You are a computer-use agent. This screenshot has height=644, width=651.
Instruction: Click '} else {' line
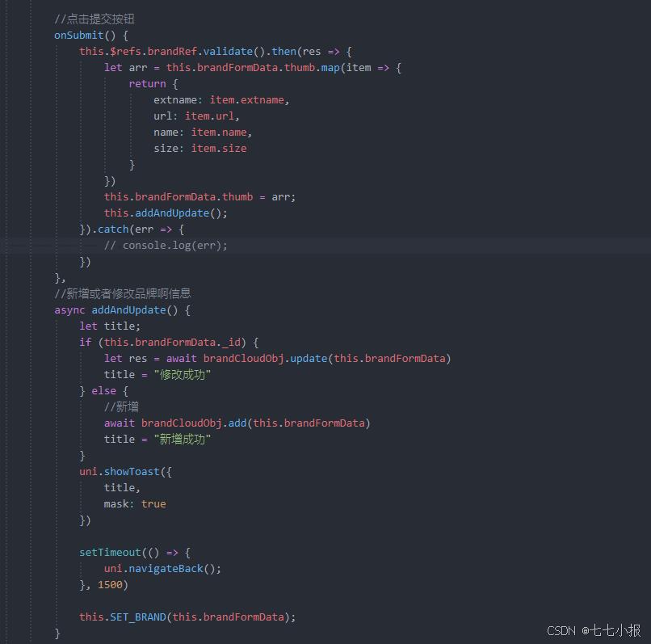tap(104, 391)
